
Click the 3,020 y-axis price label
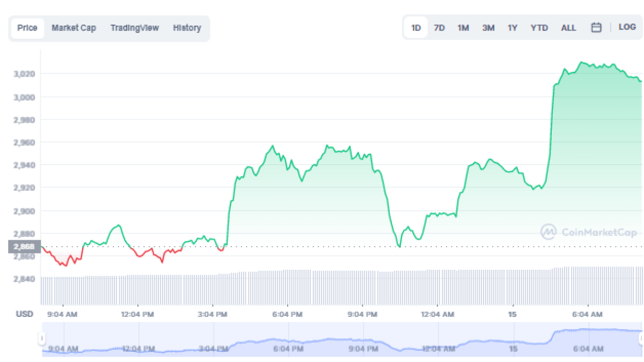click(24, 73)
